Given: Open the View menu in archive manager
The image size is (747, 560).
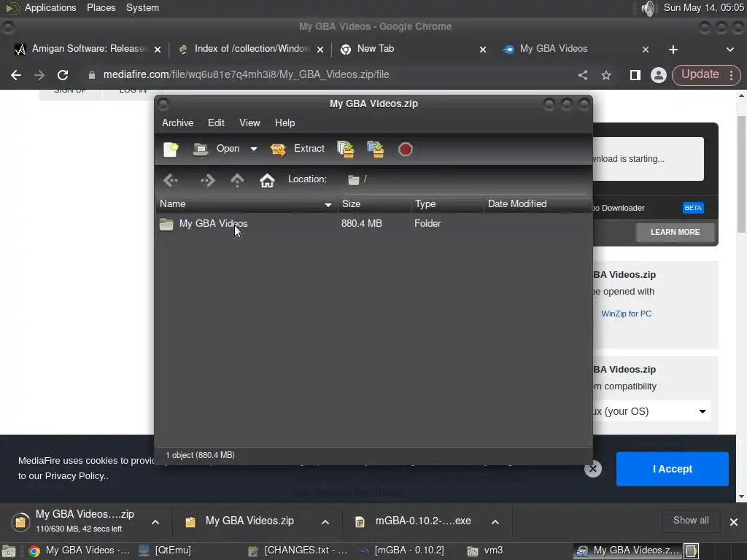Looking at the screenshot, I should [249, 122].
